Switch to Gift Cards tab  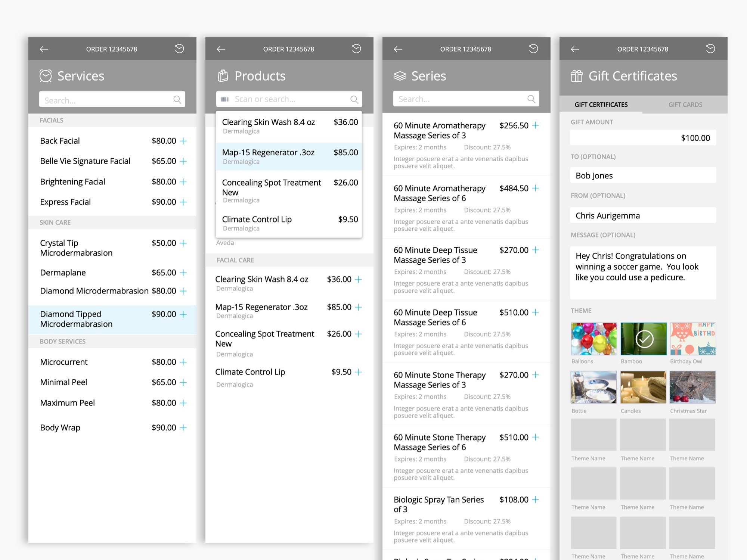click(685, 105)
